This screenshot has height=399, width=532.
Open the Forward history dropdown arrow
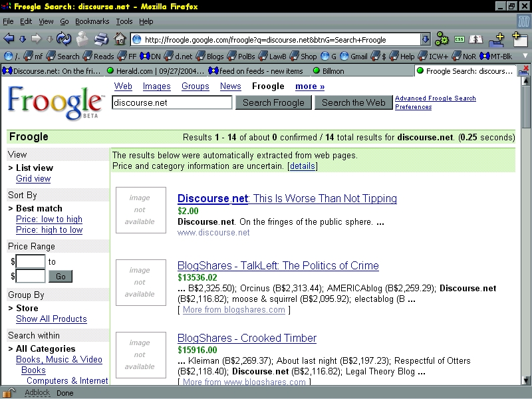tap(49, 39)
